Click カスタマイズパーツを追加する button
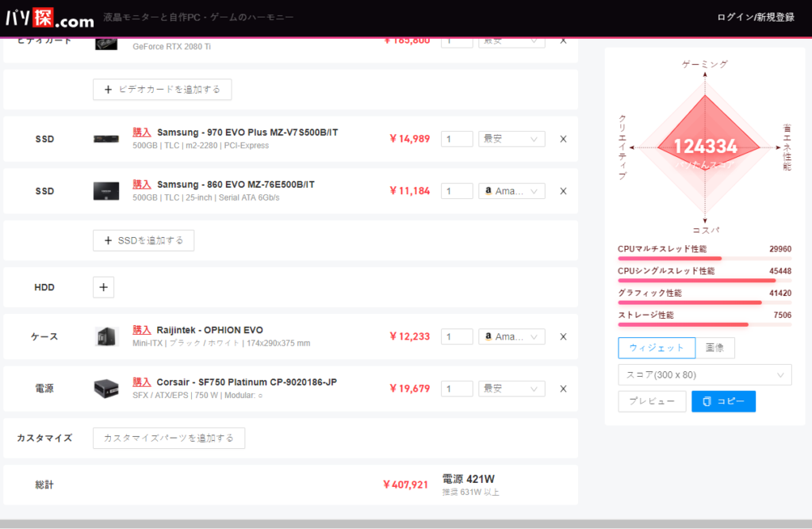The height and width of the screenshot is (529, 812). [169, 439]
